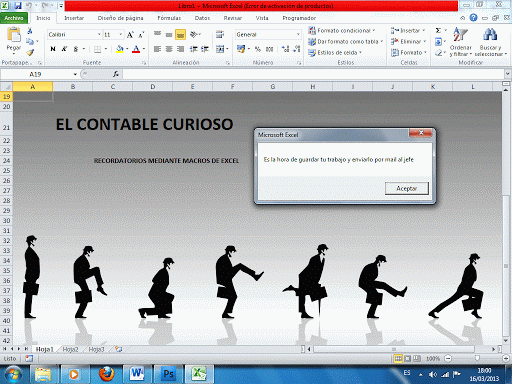Toggle bottom align (highlighted)
This screenshot has width=512, height=384.
[180, 34]
